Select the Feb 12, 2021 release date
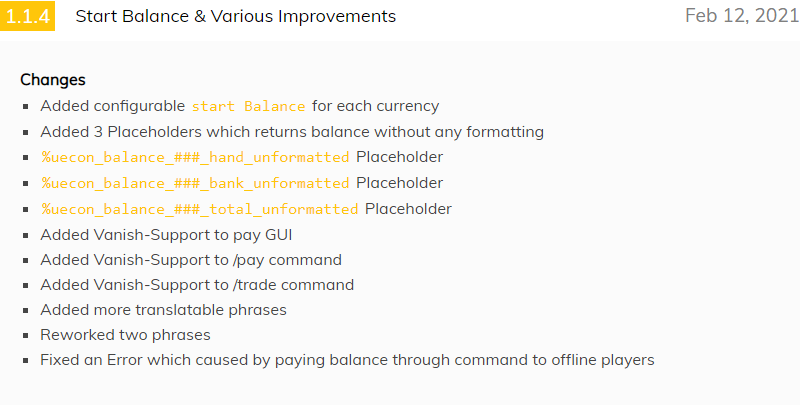800x405 pixels. tap(742, 16)
